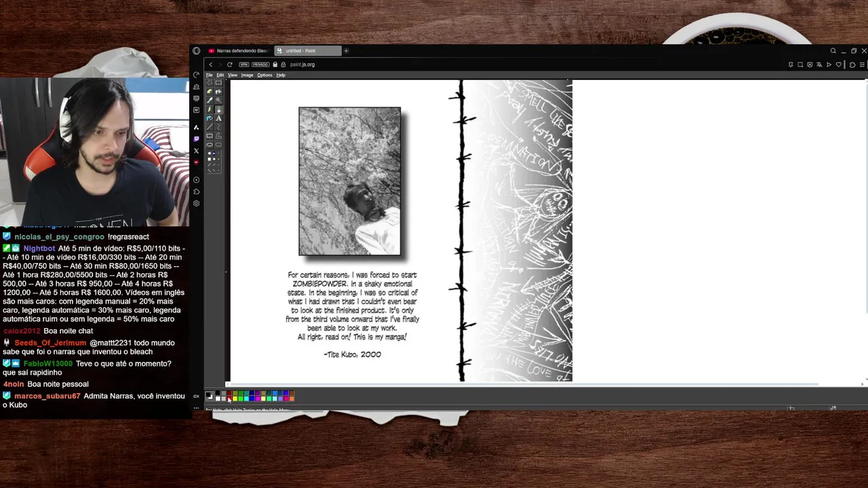The width and height of the screenshot is (868, 488).
Task: Select the black color swatch
Action: 218,392
